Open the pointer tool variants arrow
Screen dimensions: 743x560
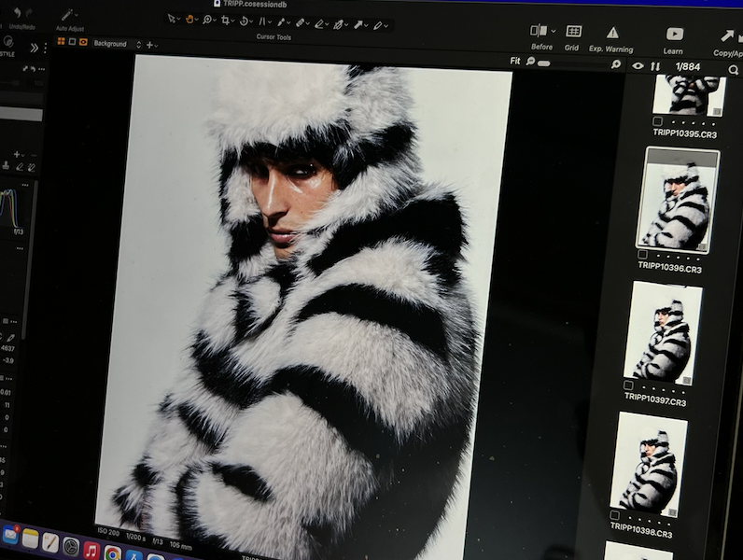pyautogui.click(x=179, y=20)
